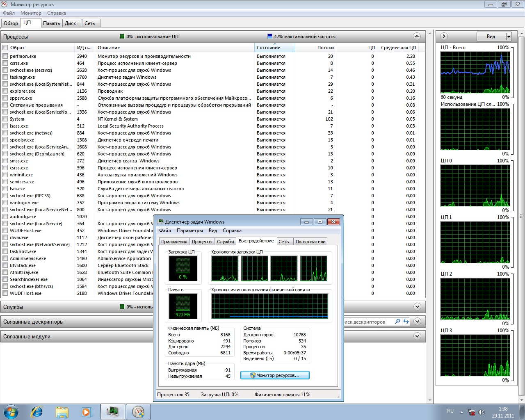Viewport: 525px width, 420px height.
Task: Check the perfmon.exe process checkbox
Action: (x=5, y=56)
